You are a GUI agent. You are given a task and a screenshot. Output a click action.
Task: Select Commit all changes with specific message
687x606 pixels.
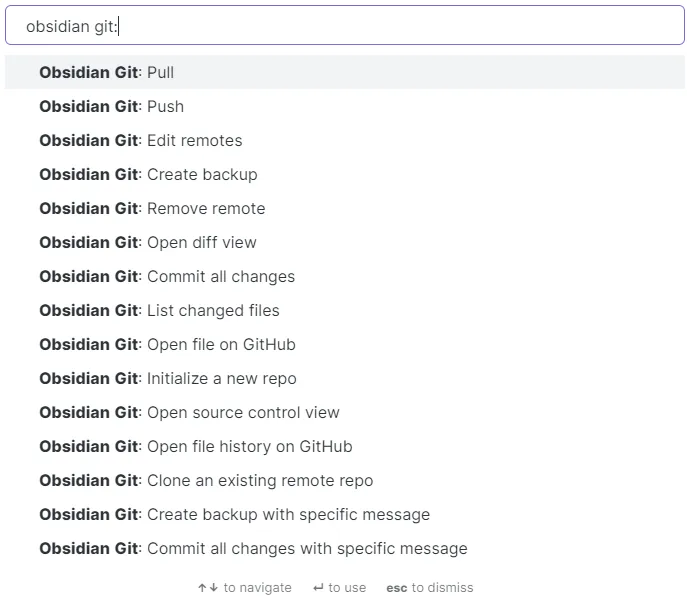[253, 548]
